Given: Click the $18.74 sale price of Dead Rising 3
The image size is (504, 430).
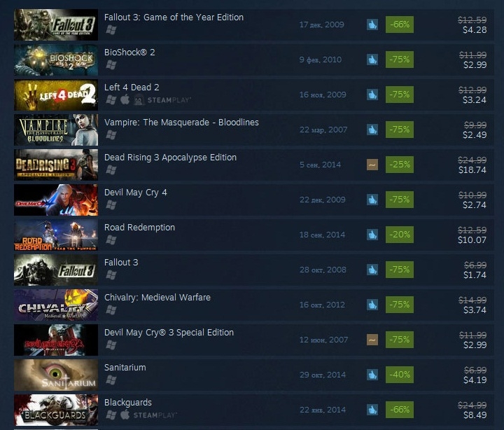Looking at the screenshot, I should (472, 169).
